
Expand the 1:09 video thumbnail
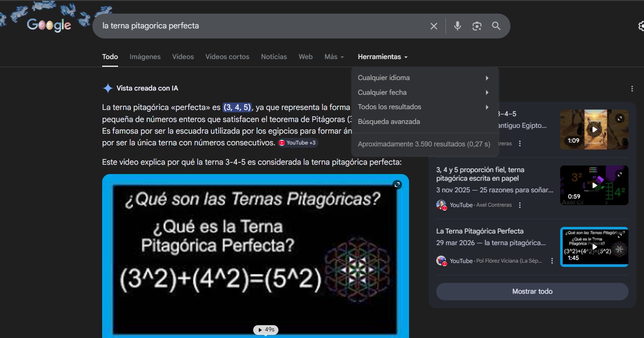point(620,118)
